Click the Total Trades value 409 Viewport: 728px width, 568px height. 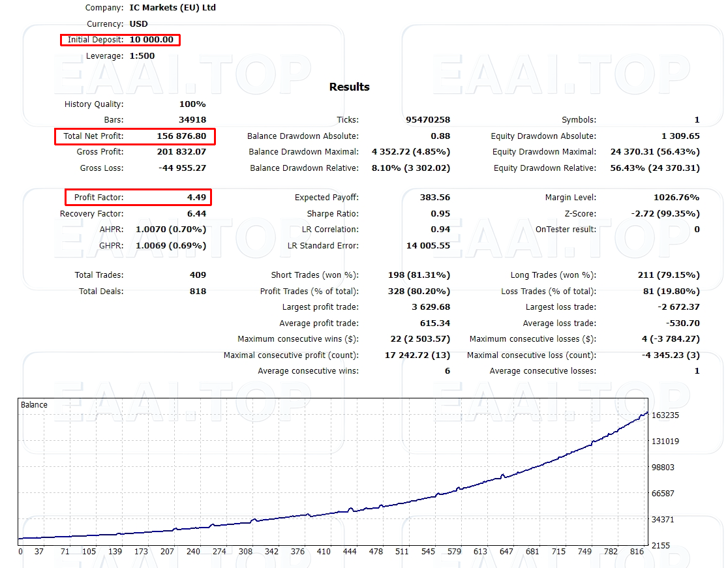click(198, 275)
